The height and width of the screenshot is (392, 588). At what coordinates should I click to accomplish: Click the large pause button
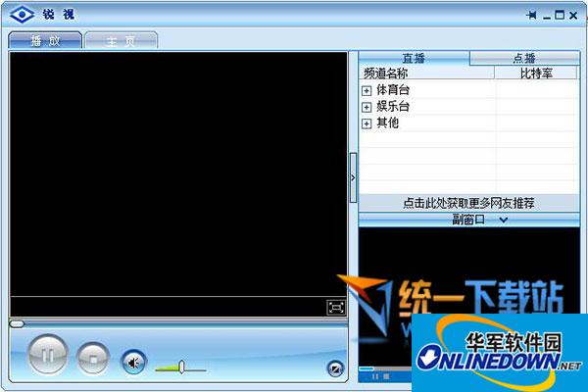48,355
